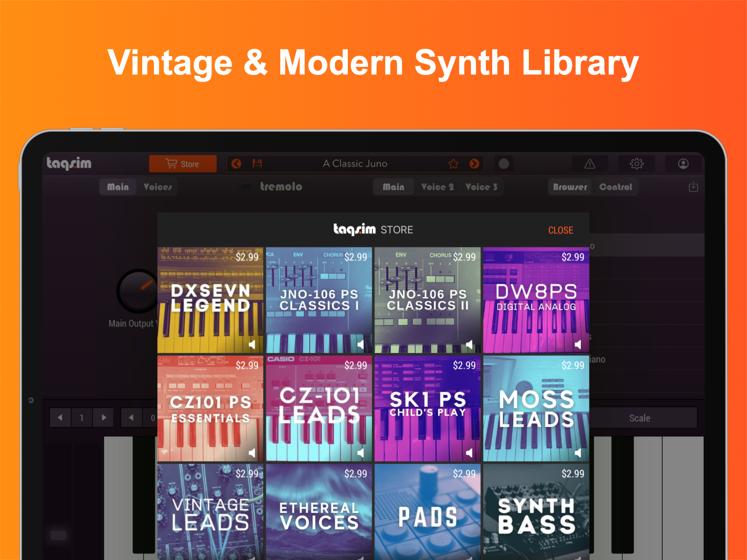Toggle the tremolo effect indicator
Screen dimensions: 747x560
point(246,187)
